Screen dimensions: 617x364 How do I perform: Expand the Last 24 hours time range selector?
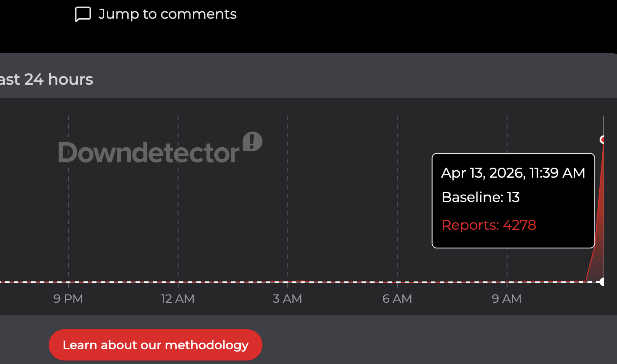click(46, 79)
